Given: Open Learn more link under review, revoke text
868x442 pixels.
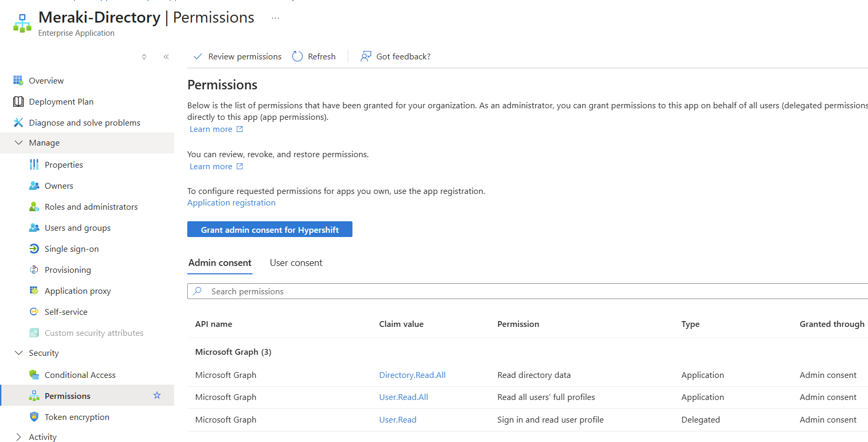Looking at the screenshot, I should [211, 167].
